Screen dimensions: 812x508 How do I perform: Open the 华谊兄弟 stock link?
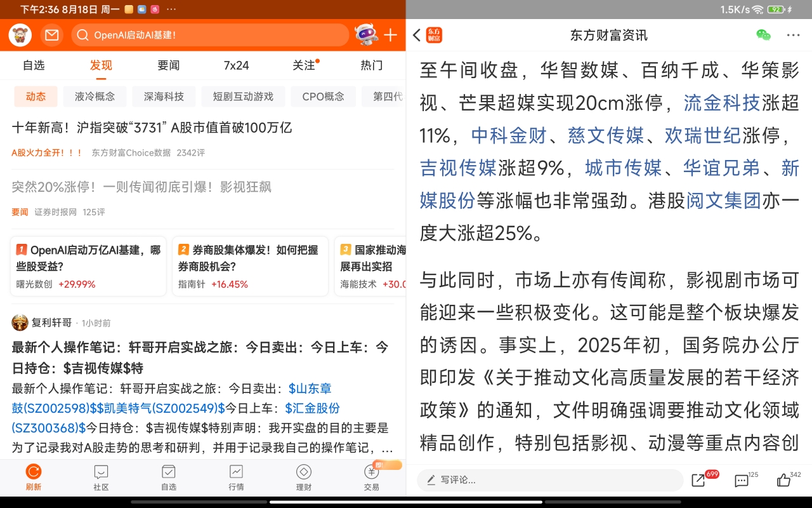point(721,168)
